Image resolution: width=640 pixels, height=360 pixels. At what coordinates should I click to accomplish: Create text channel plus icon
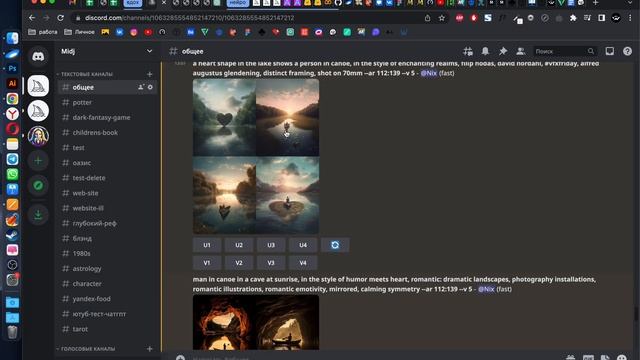pos(149,74)
